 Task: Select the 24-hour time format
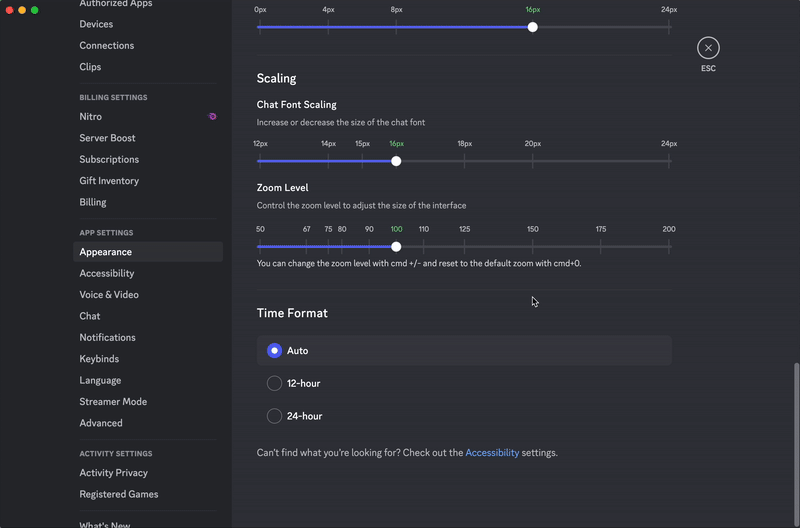point(275,416)
